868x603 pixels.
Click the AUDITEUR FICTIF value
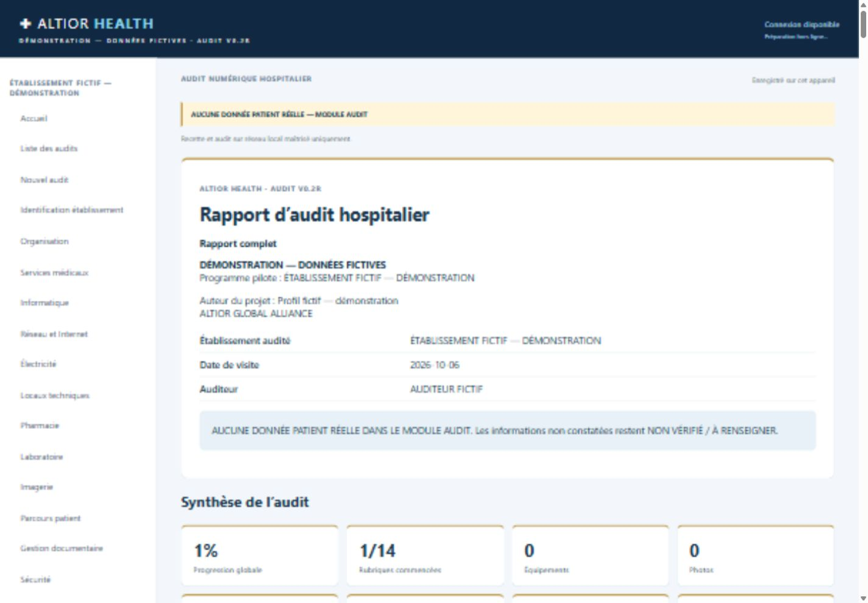(x=446, y=389)
